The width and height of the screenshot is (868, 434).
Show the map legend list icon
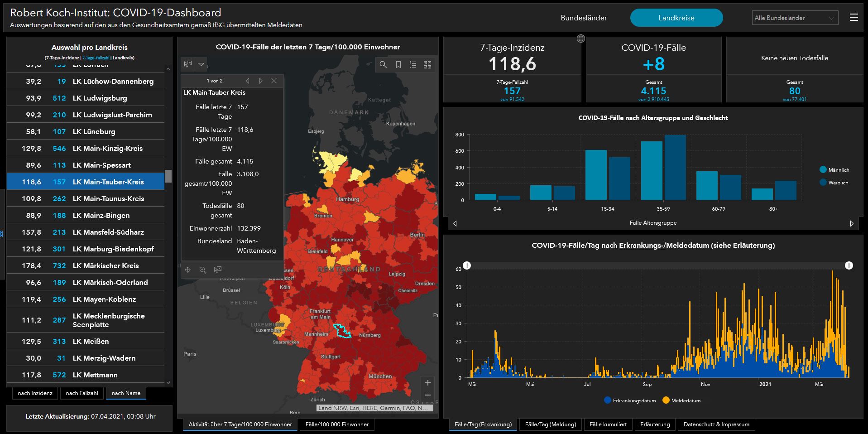click(412, 65)
